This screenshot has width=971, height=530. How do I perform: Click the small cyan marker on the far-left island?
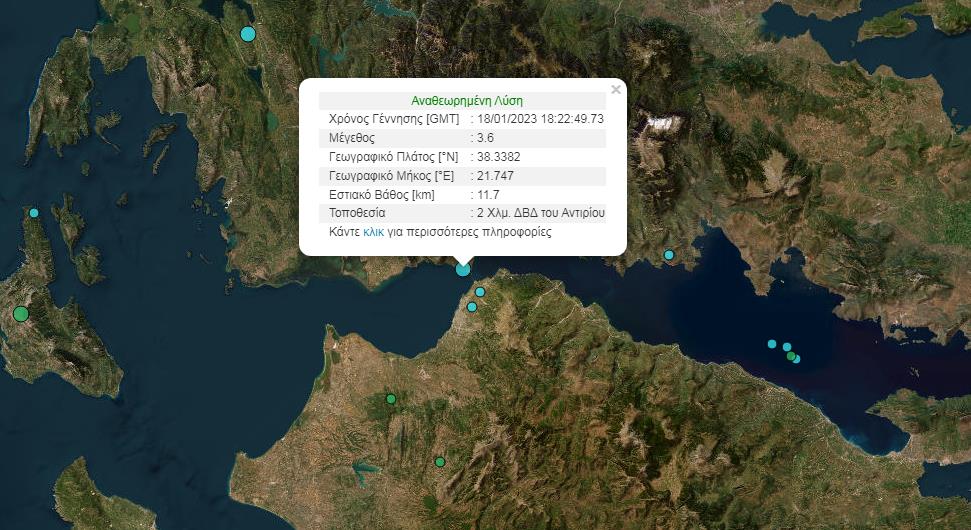click(x=34, y=213)
